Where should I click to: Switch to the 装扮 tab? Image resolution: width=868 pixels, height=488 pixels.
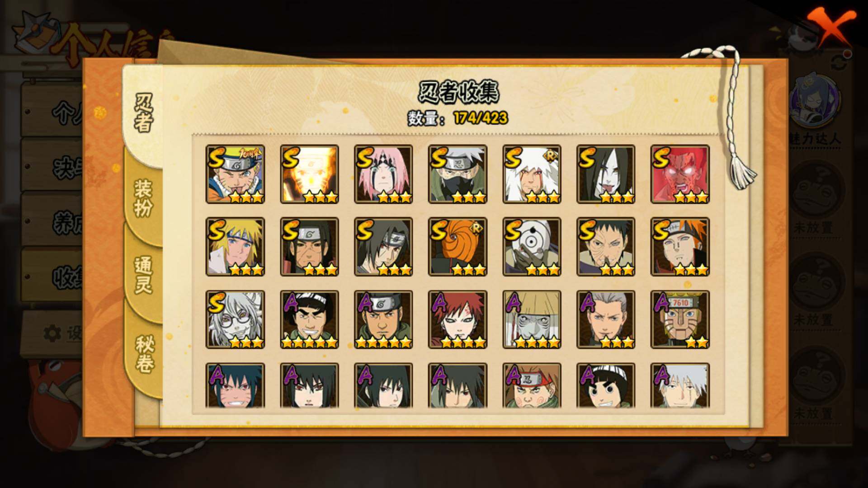(x=143, y=198)
